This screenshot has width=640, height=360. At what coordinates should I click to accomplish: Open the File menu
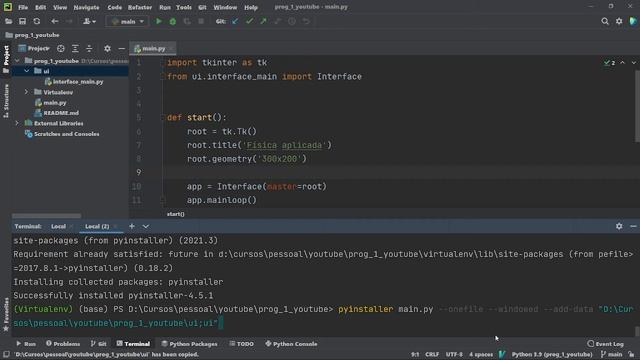[x=23, y=7]
